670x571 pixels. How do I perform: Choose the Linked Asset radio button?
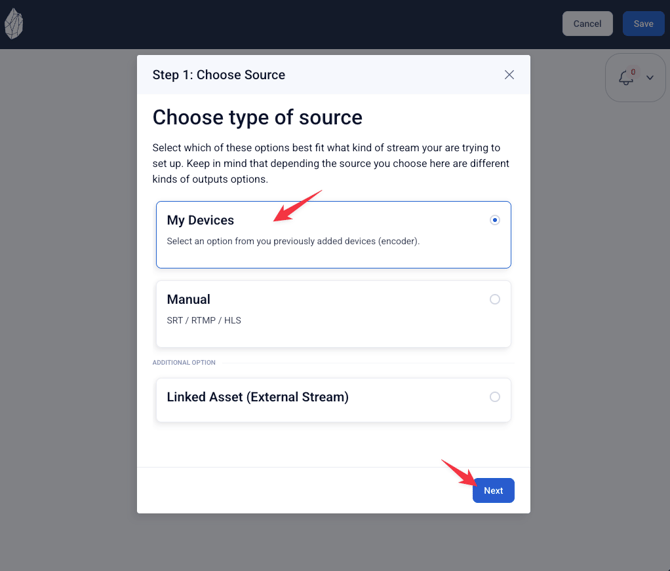[x=494, y=397]
